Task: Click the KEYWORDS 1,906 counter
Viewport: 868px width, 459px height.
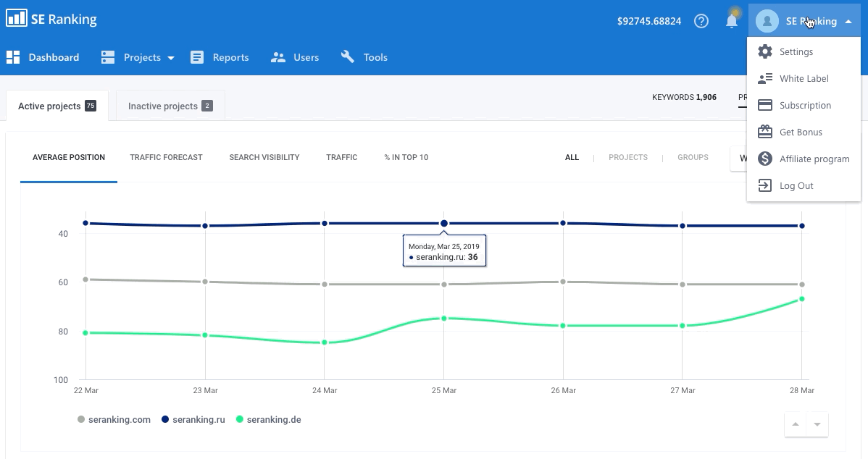Action: click(684, 97)
